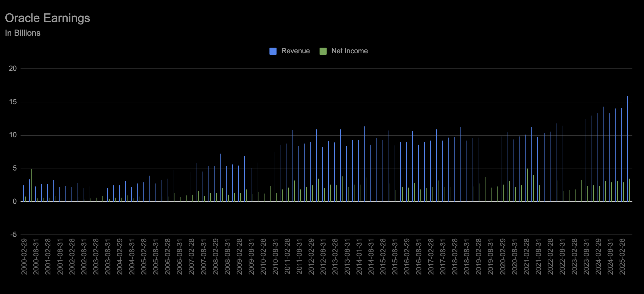Click the "Oracle Earnings" chart title
Viewport: 644px width, 294px height.
[48, 18]
